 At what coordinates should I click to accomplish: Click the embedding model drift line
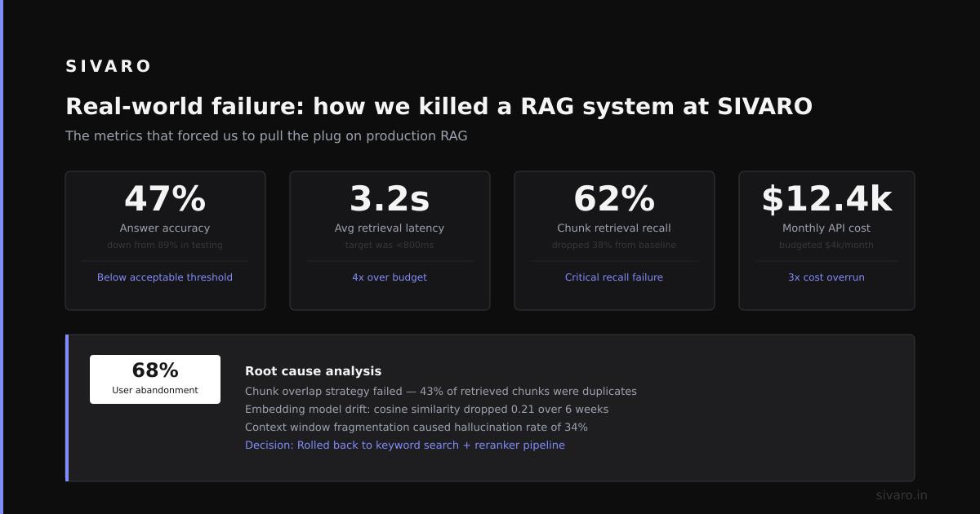coord(426,410)
